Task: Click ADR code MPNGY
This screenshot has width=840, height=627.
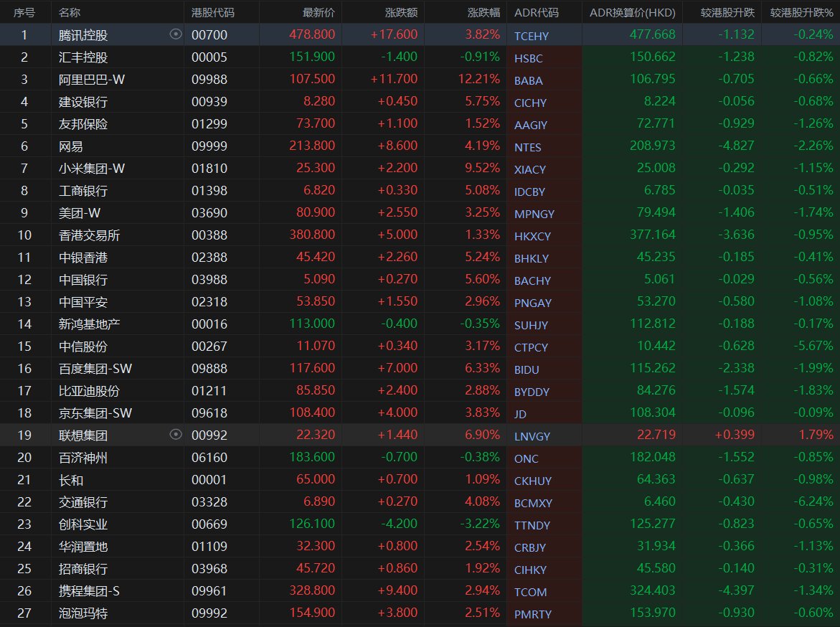Action: tap(534, 214)
